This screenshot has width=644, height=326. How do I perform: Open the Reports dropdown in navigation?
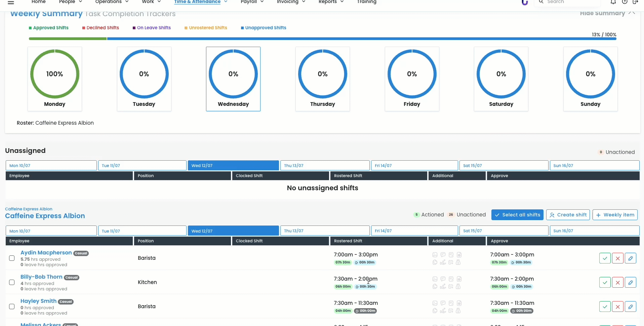[331, 2]
